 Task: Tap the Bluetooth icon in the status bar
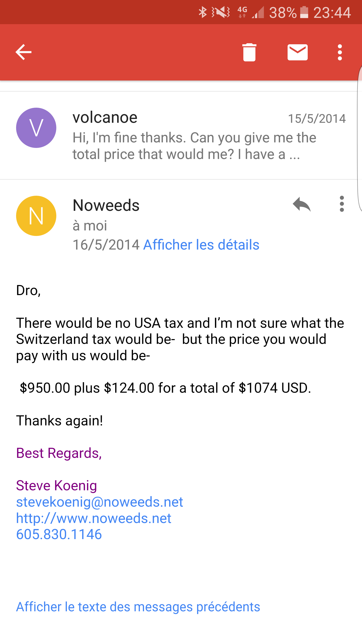[203, 12]
